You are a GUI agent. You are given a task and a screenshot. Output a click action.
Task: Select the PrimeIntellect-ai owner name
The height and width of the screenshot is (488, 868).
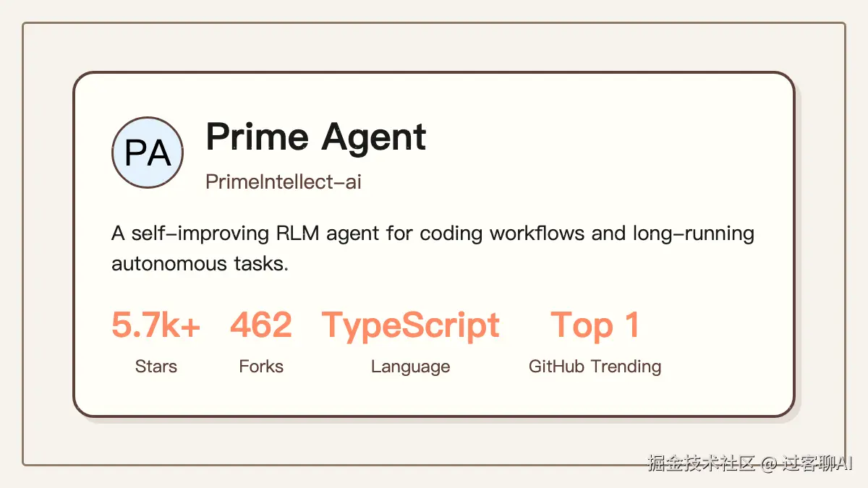(284, 181)
